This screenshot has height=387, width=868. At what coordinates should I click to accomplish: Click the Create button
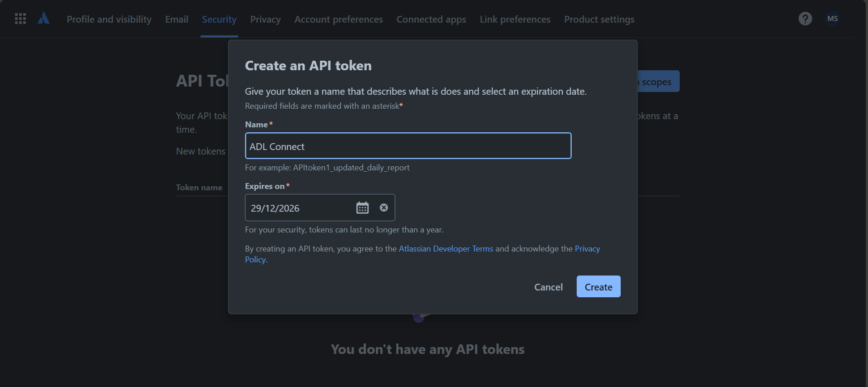pyautogui.click(x=598, y=286)
